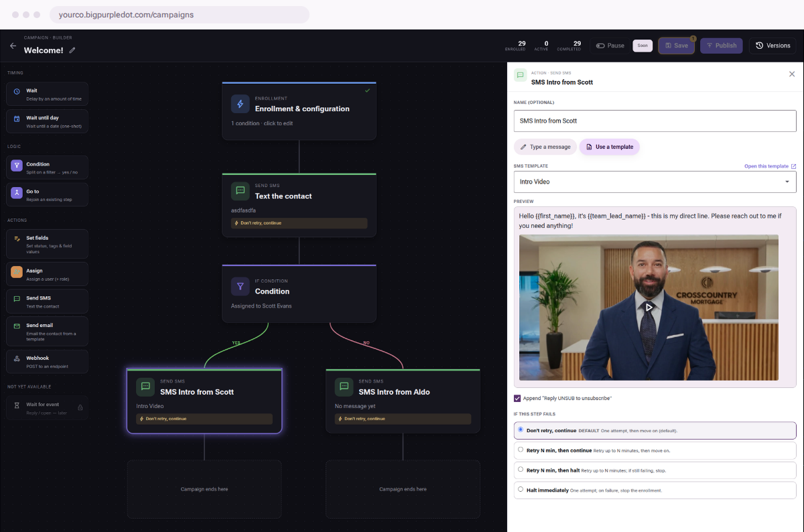Select the SMS Intro from Scott node
The width and height of the screenshot is (804, 532).
204,401
